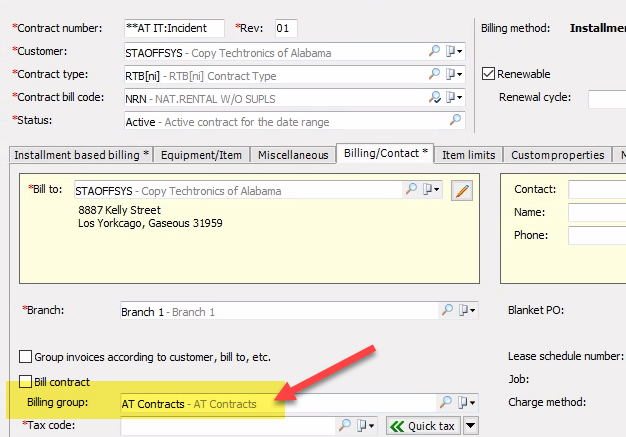Click the Phone input field
This screenshot has height=437, width=626.
597,235
